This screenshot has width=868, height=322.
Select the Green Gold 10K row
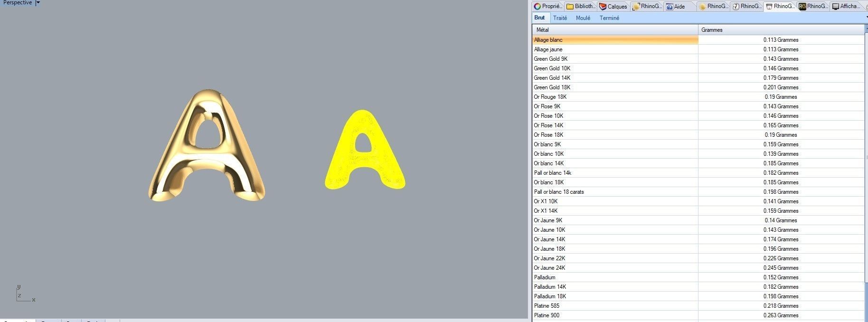click(x=698, y=68)
